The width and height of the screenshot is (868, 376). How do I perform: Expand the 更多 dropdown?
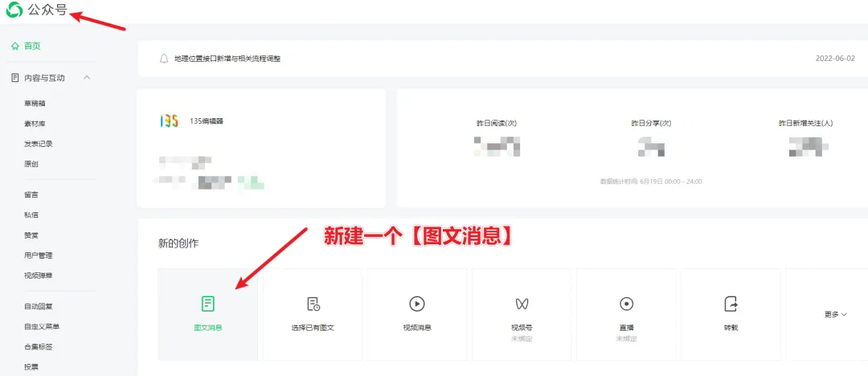(835, 314)
